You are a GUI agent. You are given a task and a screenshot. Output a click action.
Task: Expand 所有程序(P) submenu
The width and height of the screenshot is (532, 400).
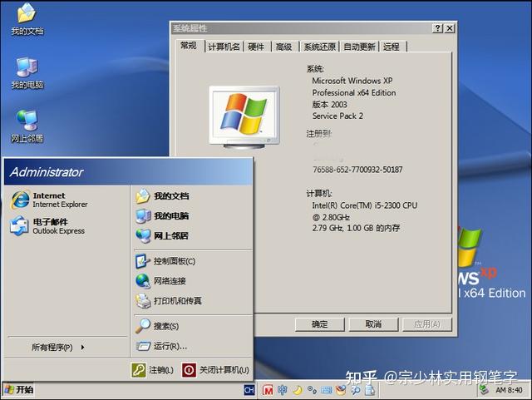click(x=57, y=348)
